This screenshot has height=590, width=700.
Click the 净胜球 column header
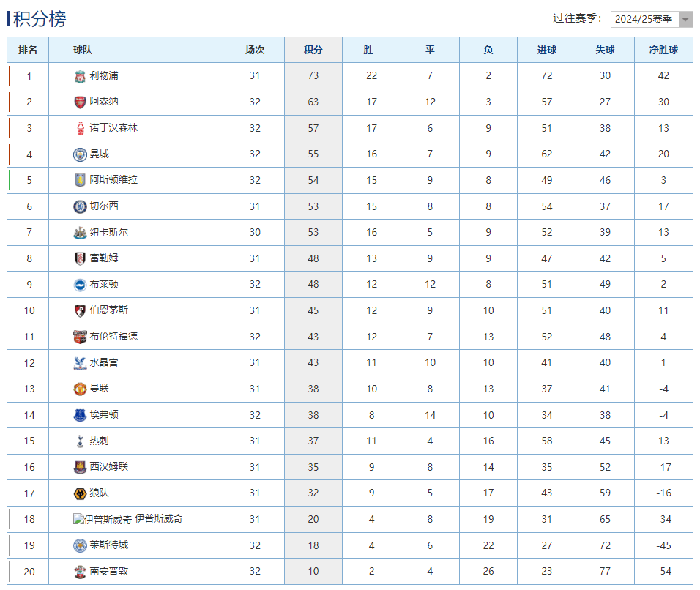(663, 51)
